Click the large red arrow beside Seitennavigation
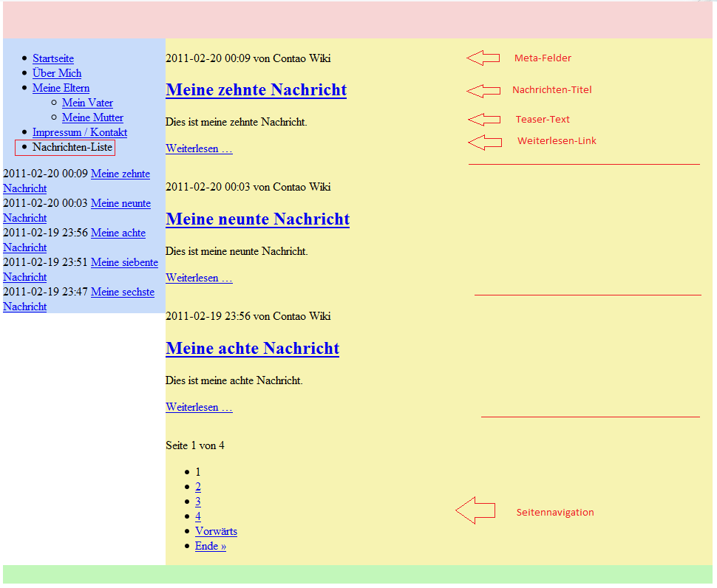Viewport: 717px width, 588px height. [x=475, y=511]
